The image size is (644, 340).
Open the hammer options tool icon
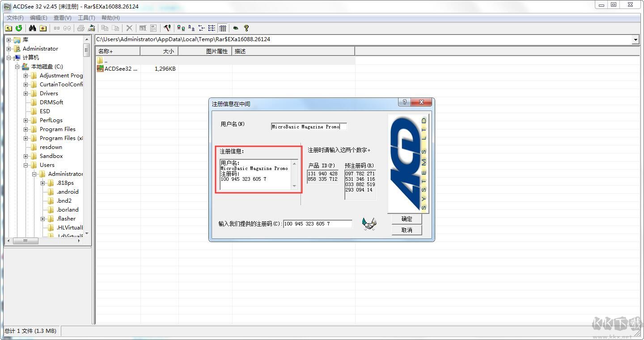point(167,28)
